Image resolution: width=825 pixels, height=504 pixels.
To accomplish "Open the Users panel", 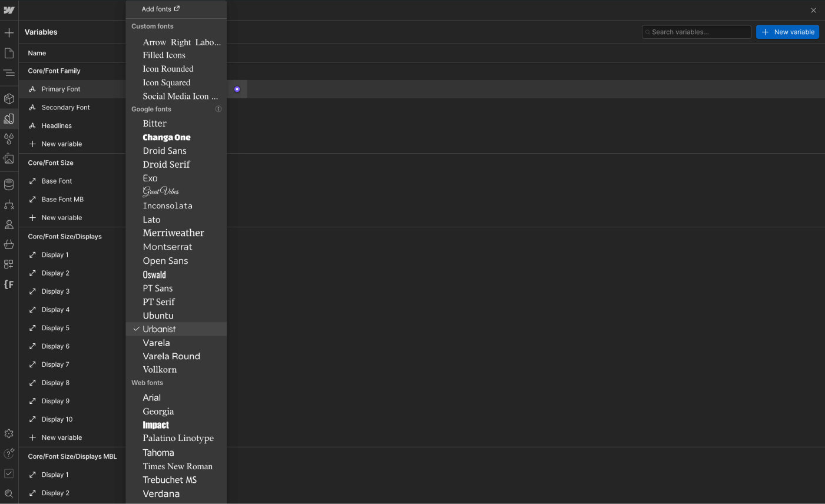I will (9, 224).
